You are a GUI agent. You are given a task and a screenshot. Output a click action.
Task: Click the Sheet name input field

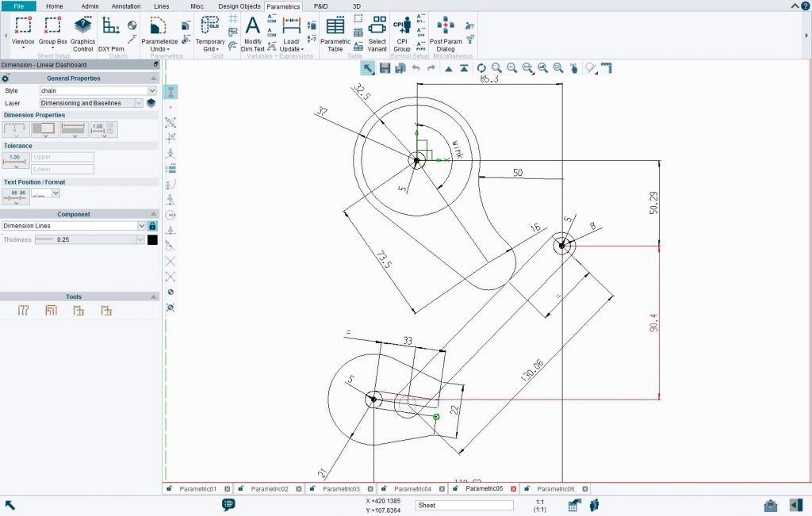[463, 504]
